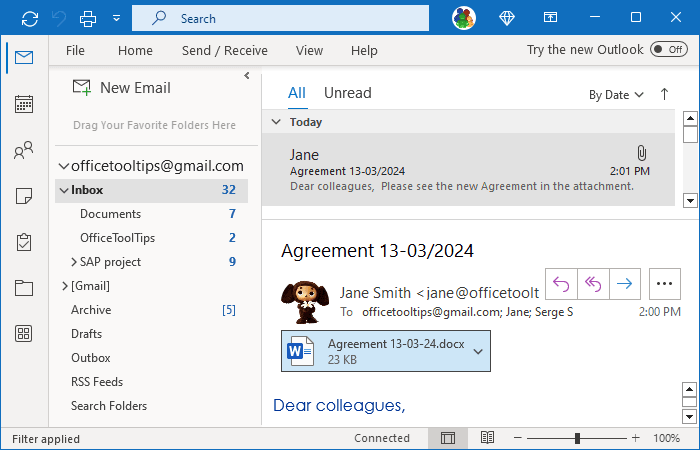Open the Tasks clipboard icon
Image resolution: width=700 pixels, height=450 pixels.
(x=24, y=242)
